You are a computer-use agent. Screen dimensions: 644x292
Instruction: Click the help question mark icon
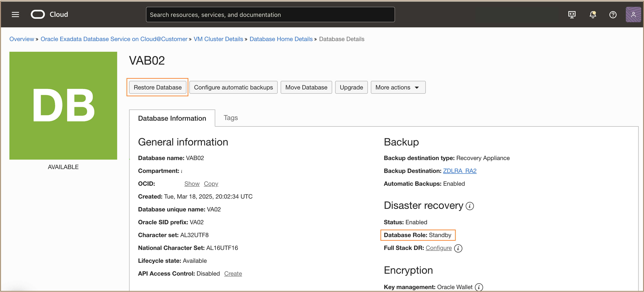pyautogui.click(x=613, y=15)
